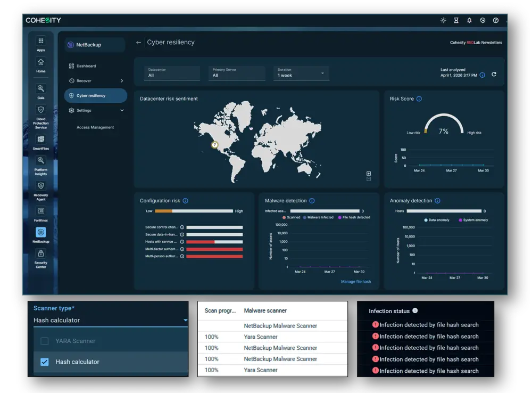Click the Infected assets bar
The image size is (532, 393).
[x=325, y=211]
